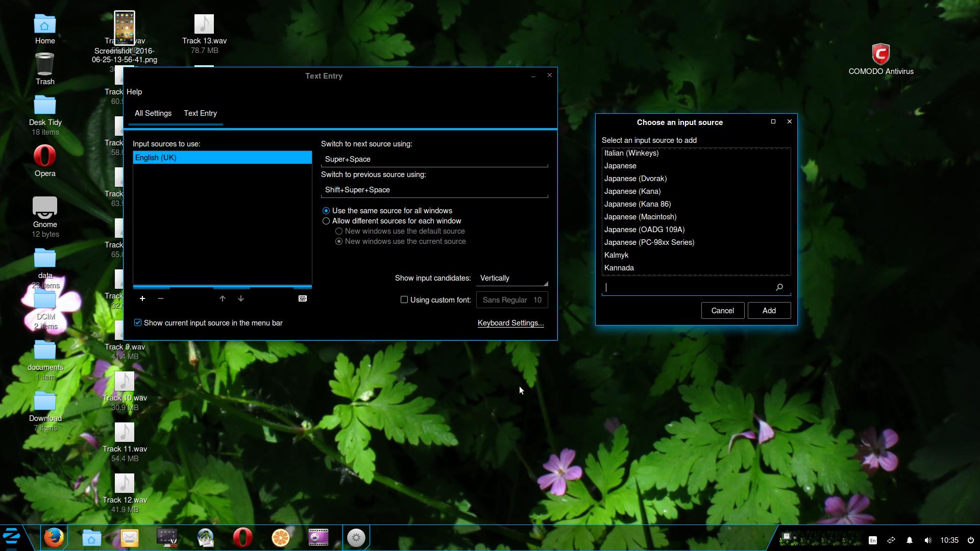The width and height of the screenshot is (980, 551).
Task: Select Japanese (Kana 86) in the list
Action: [x=638, y=204]
